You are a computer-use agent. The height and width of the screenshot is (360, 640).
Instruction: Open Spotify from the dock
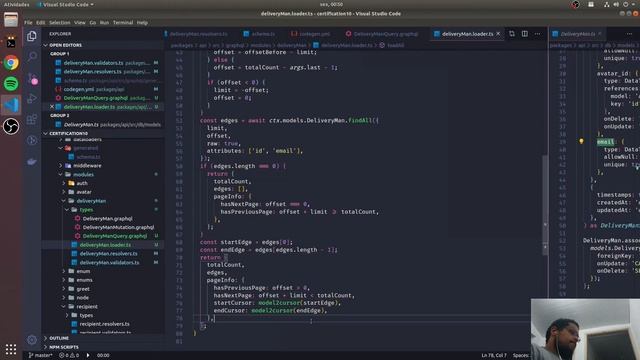click(x=11, y=84)
